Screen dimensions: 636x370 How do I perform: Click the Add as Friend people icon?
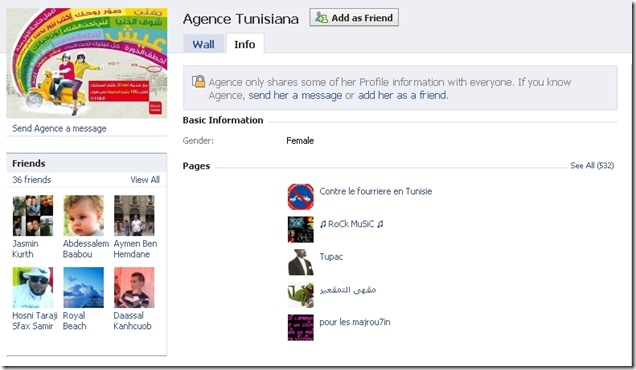point(321,17)
